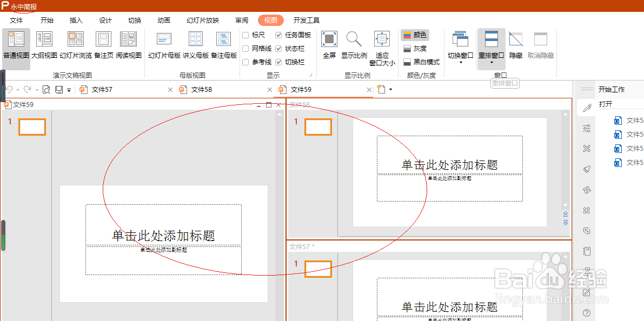Uncheck the 切换栏 switch bar checkbox

[x=278, y=62]
